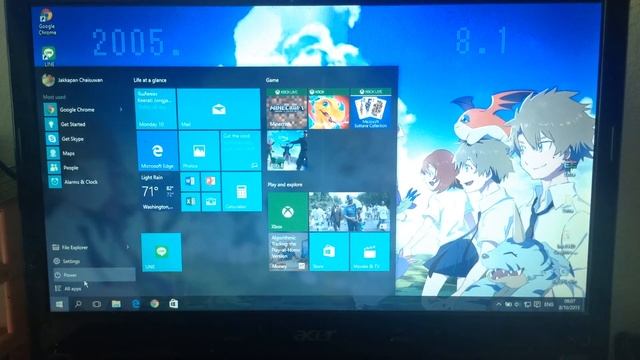
Task: Open Task View from the taskbar
Action: (x=97, y=304)
